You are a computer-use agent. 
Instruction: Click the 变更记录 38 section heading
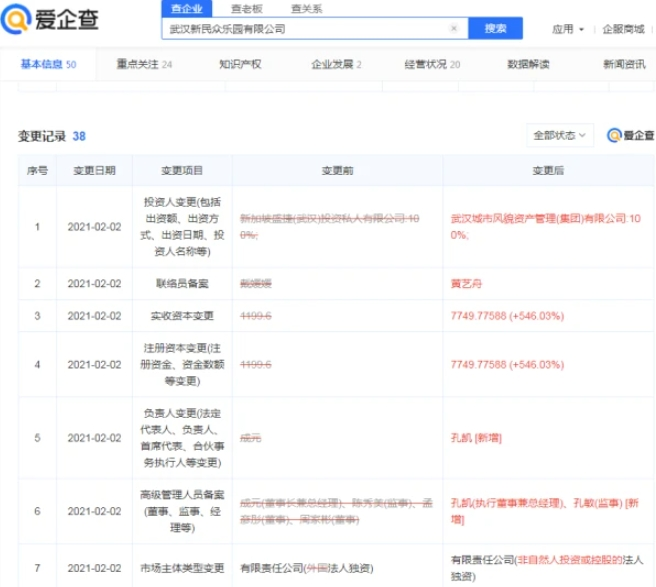pyautogui.click(x=52, y=136)
